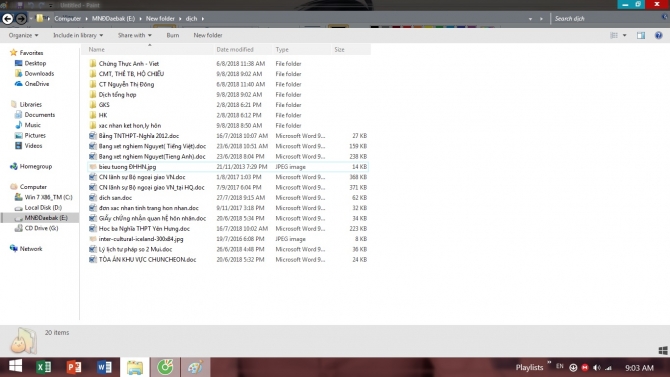Click the New folder toolbar button

click(208, 35)
